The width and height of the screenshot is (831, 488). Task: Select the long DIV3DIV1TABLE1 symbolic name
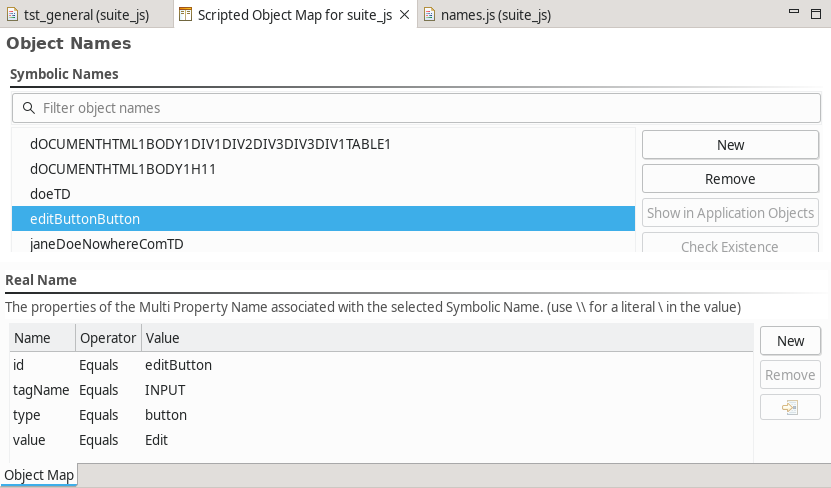pos(210,144)
